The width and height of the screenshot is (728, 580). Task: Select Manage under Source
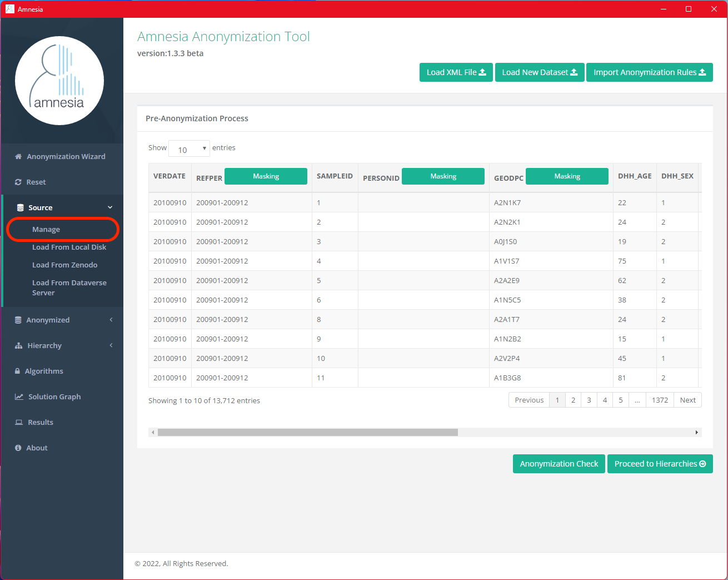click(46, 229)
